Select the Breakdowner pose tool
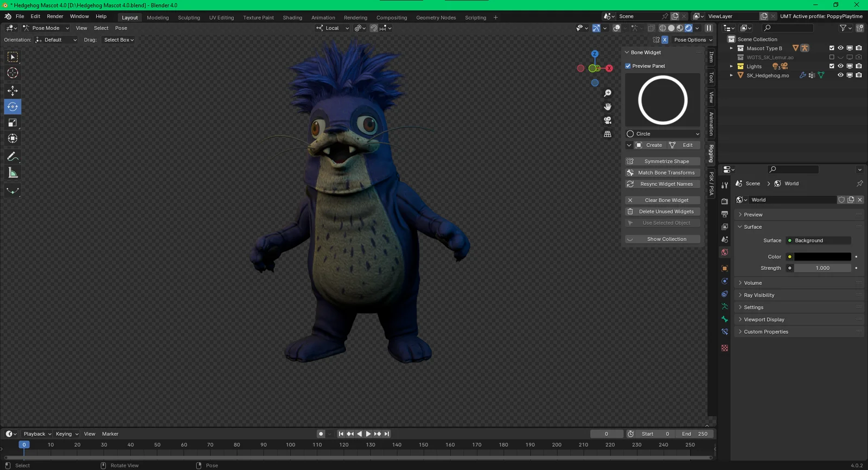 12,190
